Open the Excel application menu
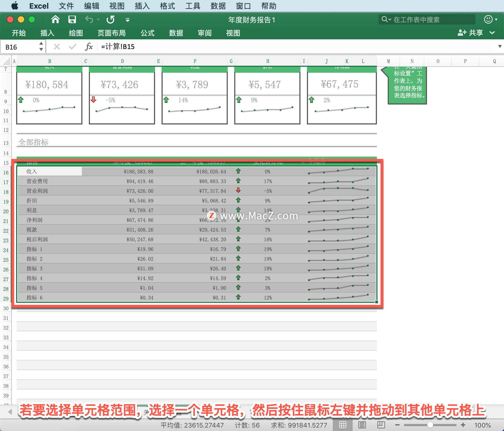Viewport: 504px width, 431px height. (39, 6)
